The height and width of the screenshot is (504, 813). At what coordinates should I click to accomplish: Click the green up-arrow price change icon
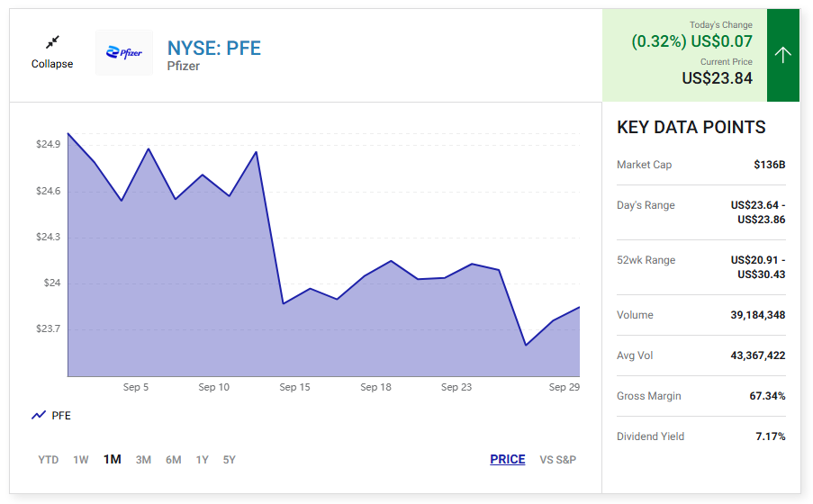tap(782, 55)
